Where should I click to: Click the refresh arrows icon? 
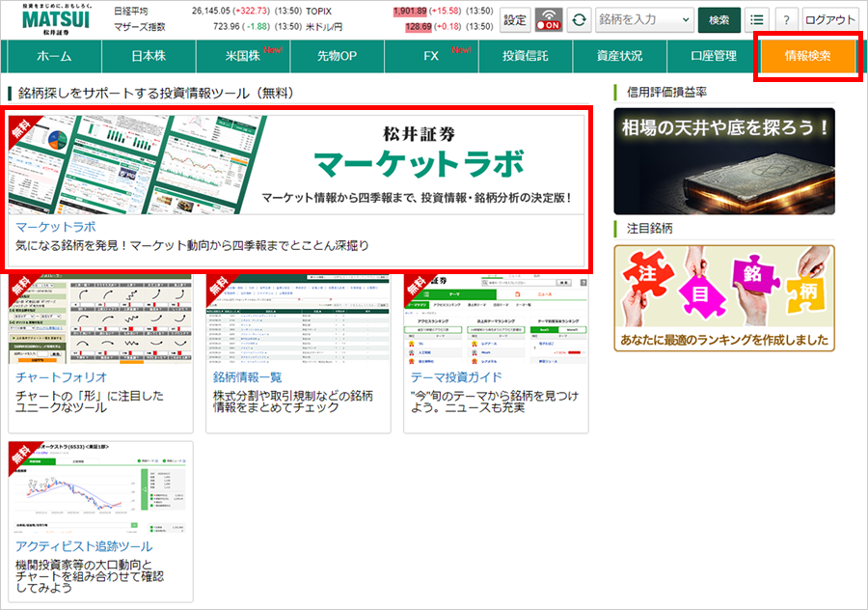pyautogui.click(x=579, y=20)
